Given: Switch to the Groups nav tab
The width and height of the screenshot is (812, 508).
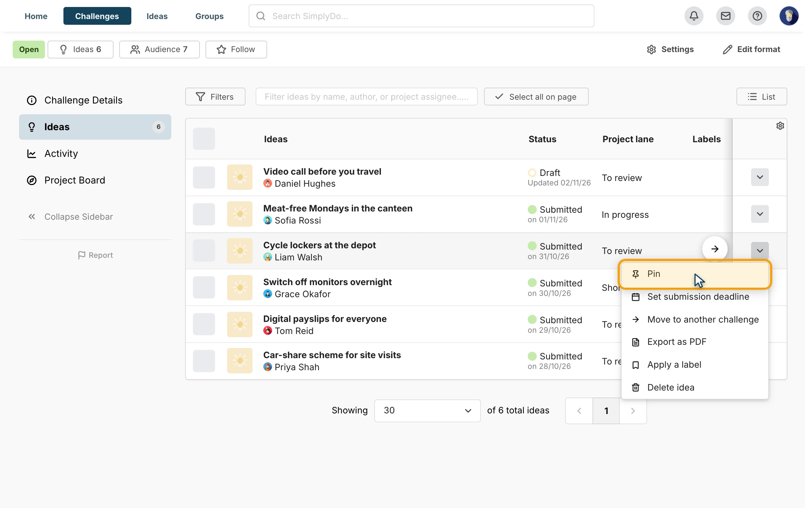Looking at the screenshot, I should 209,16.
